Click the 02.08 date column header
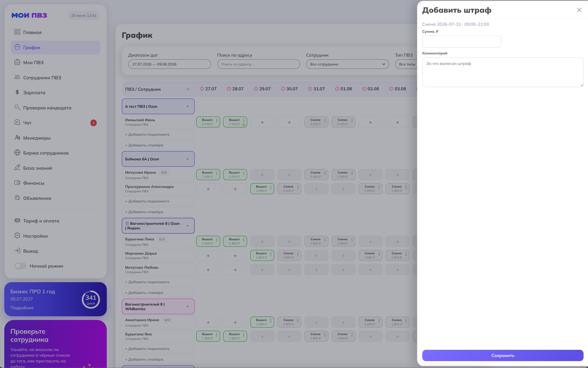588x368 pixels. point(370,89)
